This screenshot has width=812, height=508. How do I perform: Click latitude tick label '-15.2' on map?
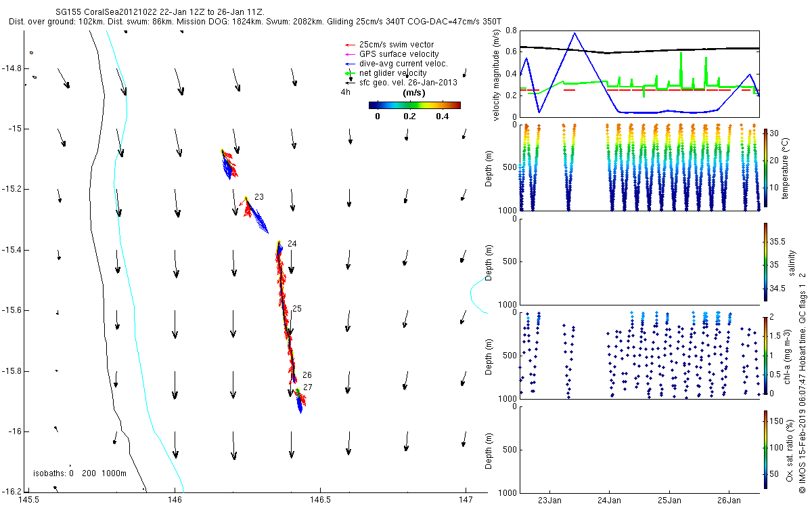(x=13, y=189)
